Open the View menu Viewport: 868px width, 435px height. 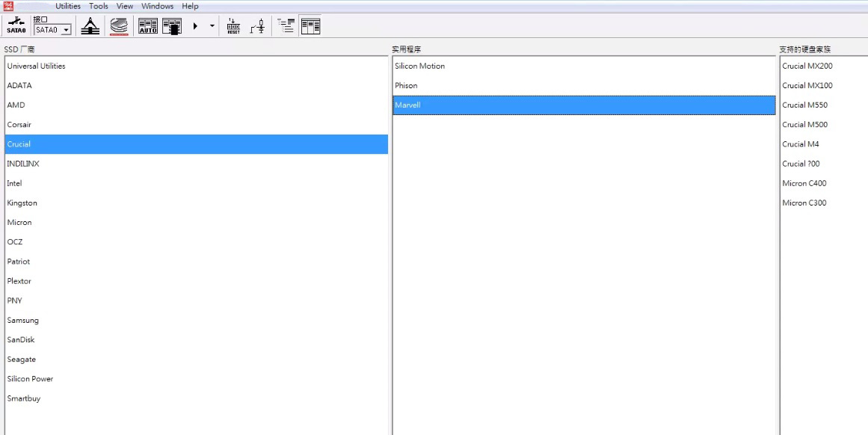125,6
